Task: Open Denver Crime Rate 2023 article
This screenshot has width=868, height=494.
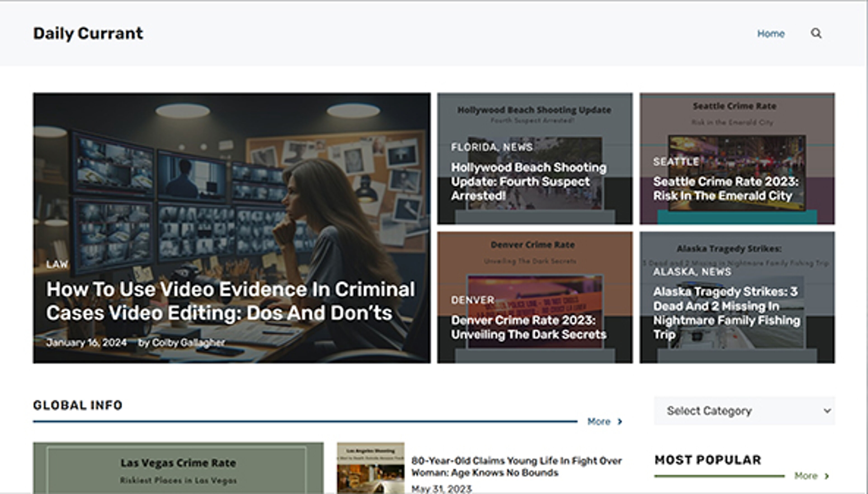Action: click(x=528, y=327)
